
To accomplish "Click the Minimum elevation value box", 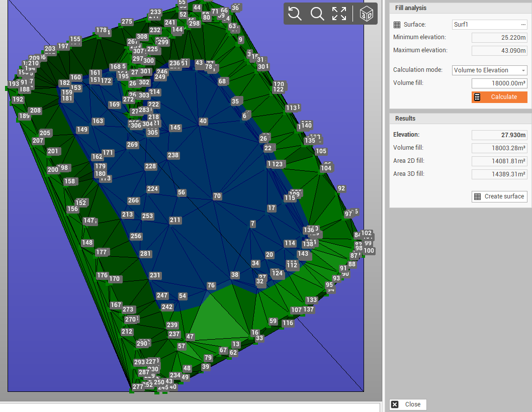I will coord(499,38).
